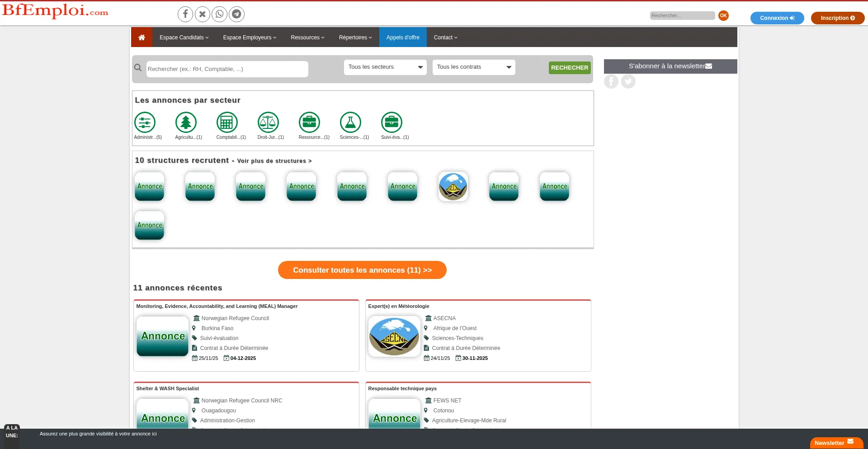This screenshot has height=449, width=868.
Task: Click the Facebook share icon in header
Action: [185, 14]
